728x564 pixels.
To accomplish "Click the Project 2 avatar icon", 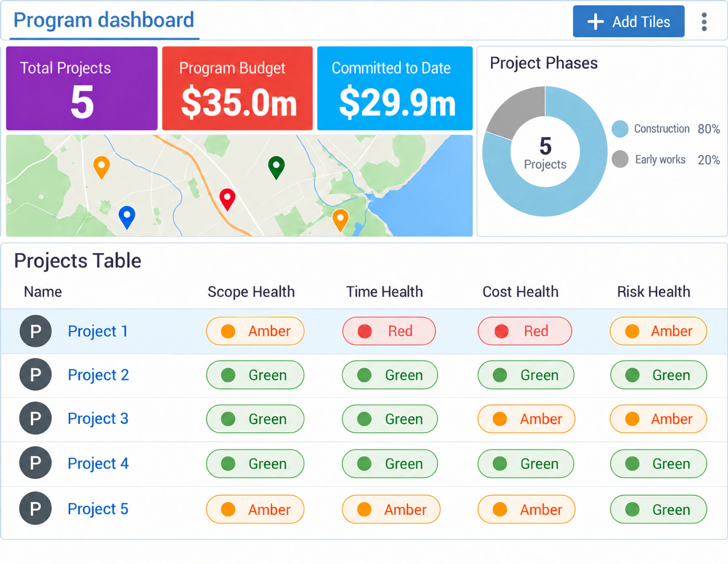I will point(35,374).
